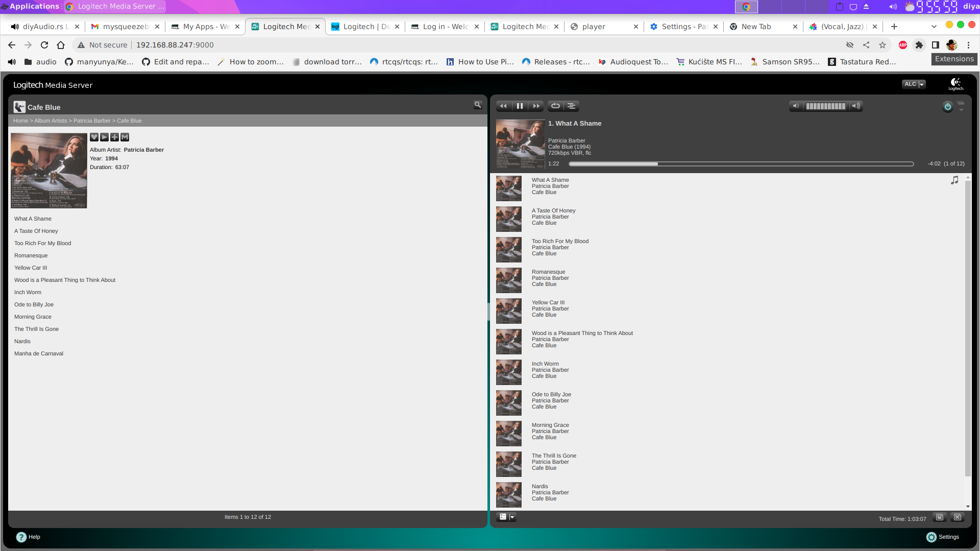
Task: Select Wood is a Pleasant Thing in album list
Action: (65, 280)
